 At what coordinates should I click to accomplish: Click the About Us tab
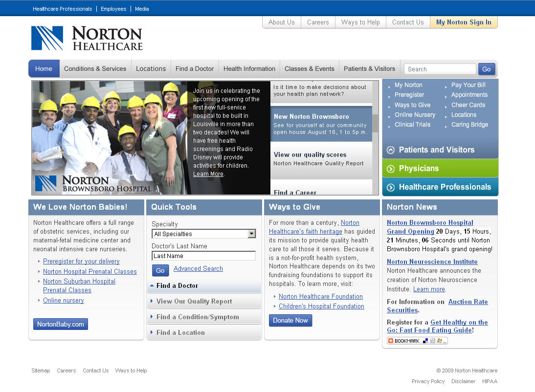tap(282, 22)
